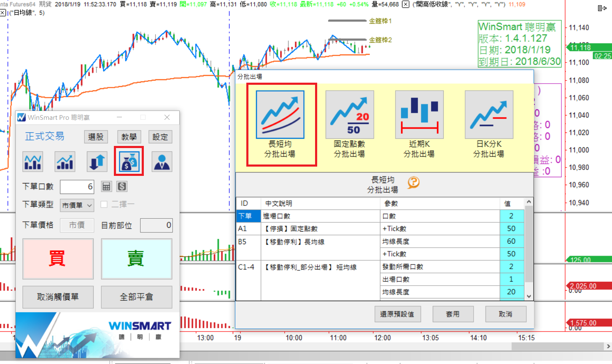Click the 出場口數 parameter cell
612x364 pixels.
tap(440, 279)
